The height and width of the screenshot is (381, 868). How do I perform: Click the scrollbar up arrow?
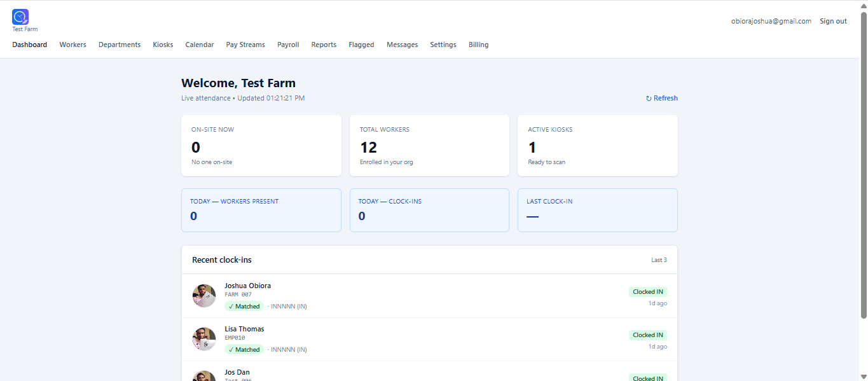[x=863, y=5]
